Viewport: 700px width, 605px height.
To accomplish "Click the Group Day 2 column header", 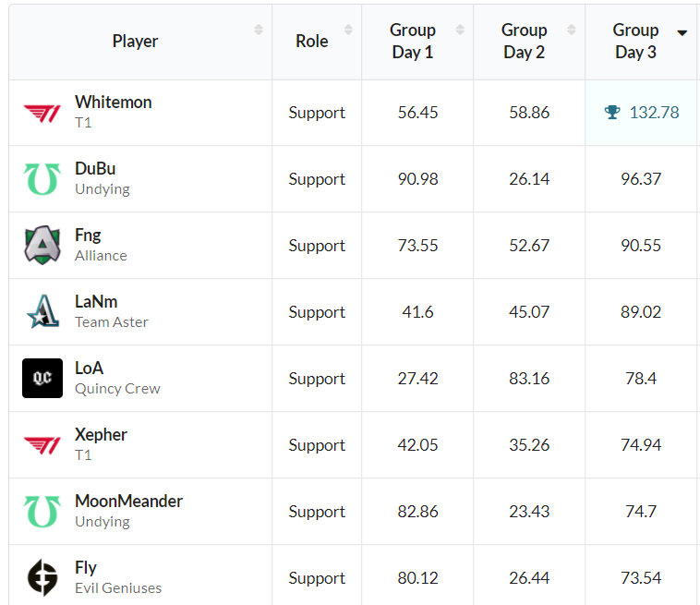I will [x=524, y=42].
